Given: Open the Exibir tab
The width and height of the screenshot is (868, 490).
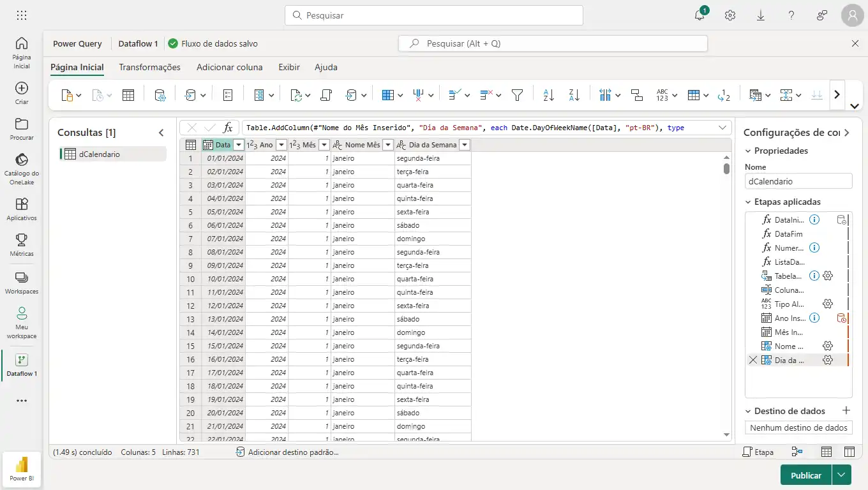Looking at the screenshot, I should click(x=289, y=67).
